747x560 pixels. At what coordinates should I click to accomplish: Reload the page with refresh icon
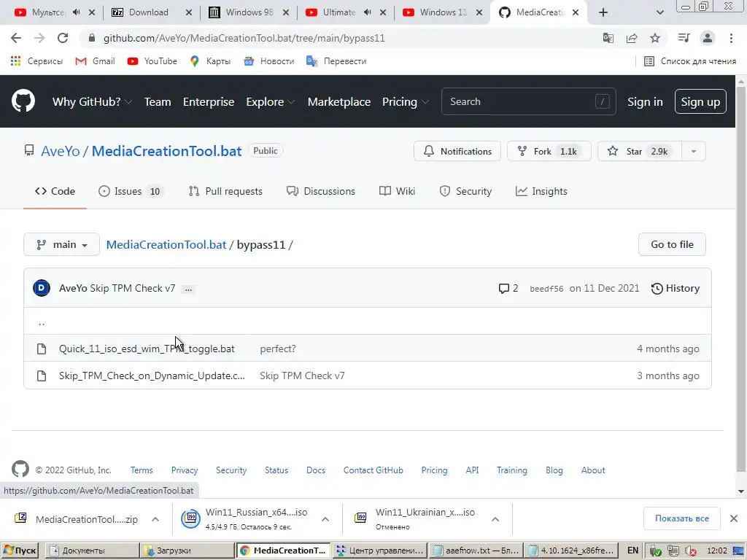pos(63,38)
